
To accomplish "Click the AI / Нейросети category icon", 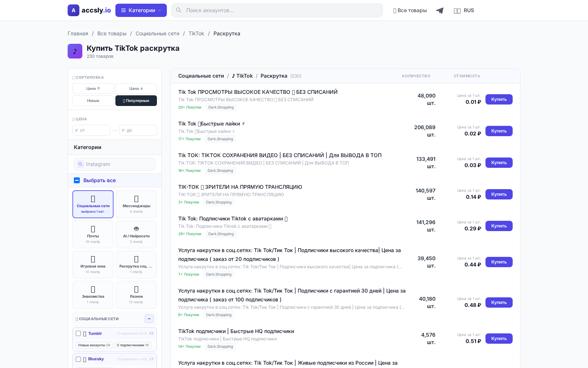I will (136, 229).
